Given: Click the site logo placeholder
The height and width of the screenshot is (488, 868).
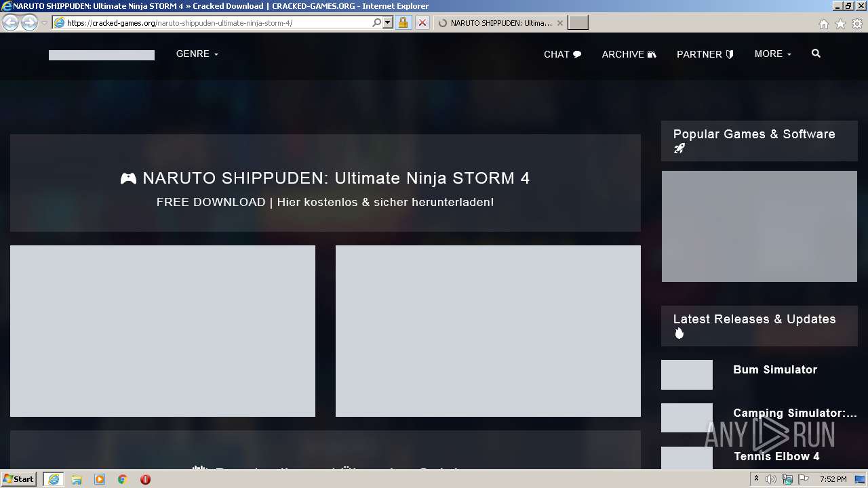Looking at the screenshot, I should coord(102,55).
